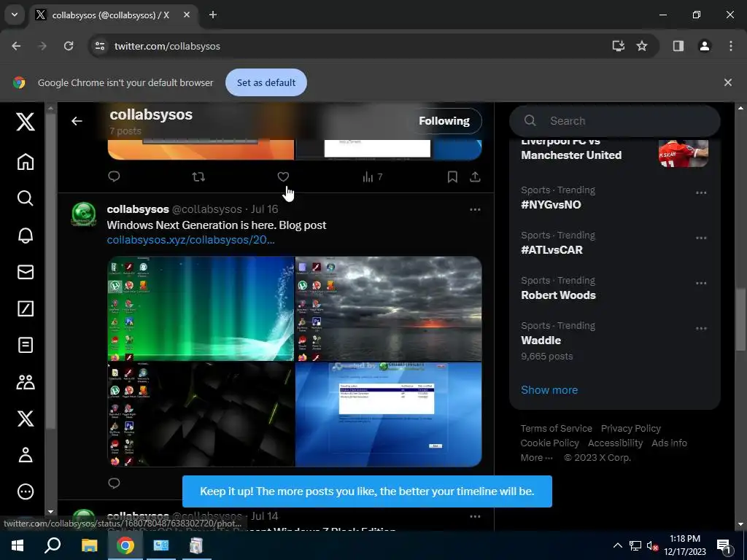Bookmark this page with star icon
Viewport: 747px width, 560px height.
pyautogui.click(x=642, y=46)
